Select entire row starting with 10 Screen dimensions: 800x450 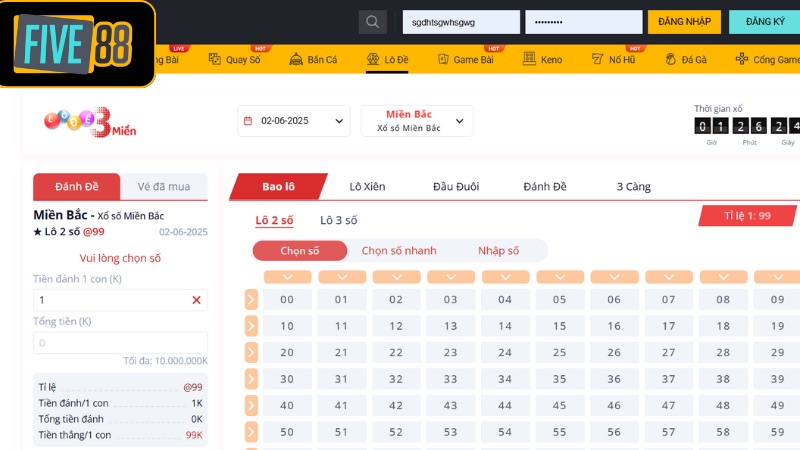(x=251, y=326)
